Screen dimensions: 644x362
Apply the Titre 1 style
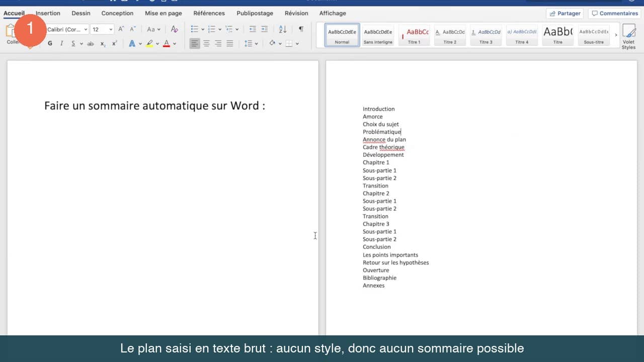(x=414, y=35)
